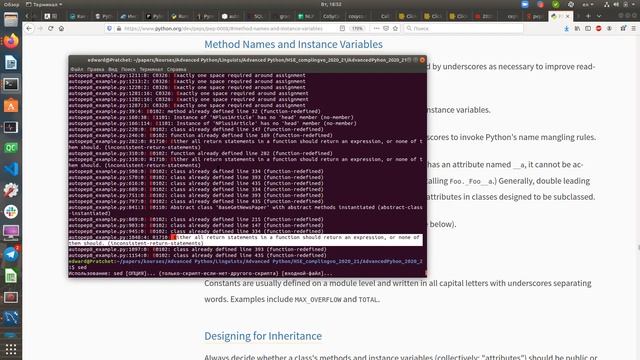Open Firefox from the Ubuntu dock
The image size is (640, 360).
click(x=11, y=41)
